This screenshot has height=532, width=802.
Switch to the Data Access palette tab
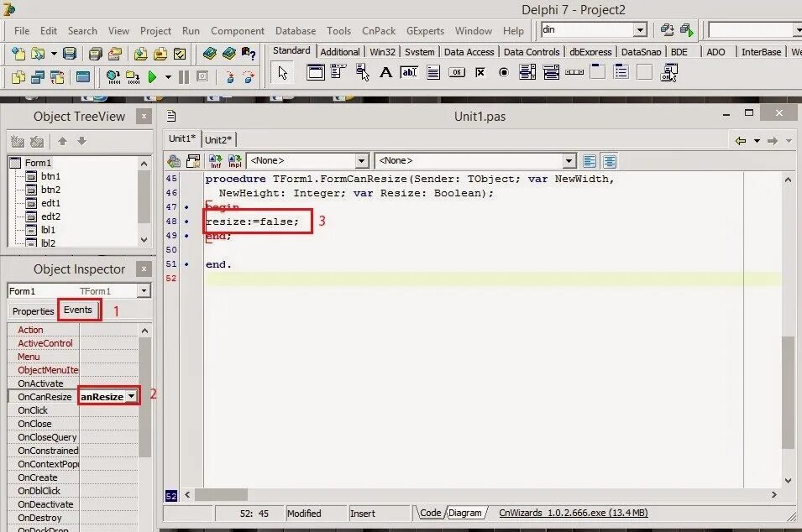click(x=469, y=52)
